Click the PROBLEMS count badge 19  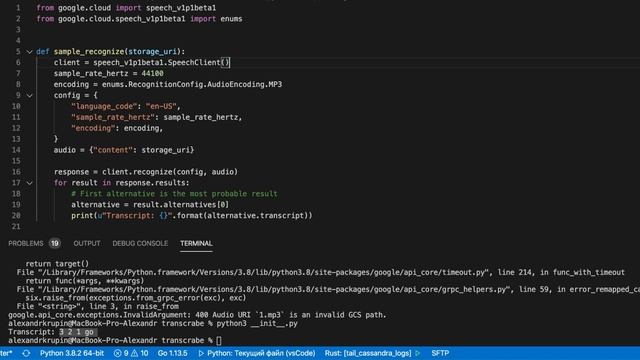(54, 244)
